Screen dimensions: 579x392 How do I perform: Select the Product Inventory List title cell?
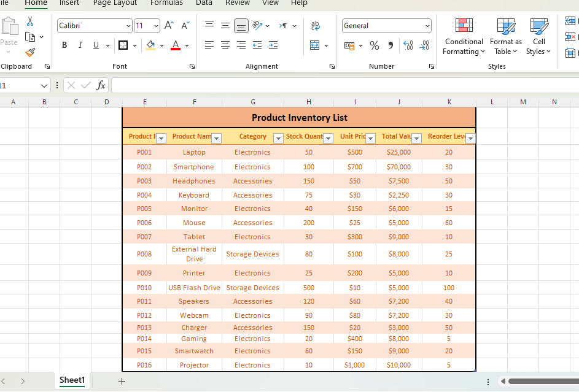(x=299, y=118)
